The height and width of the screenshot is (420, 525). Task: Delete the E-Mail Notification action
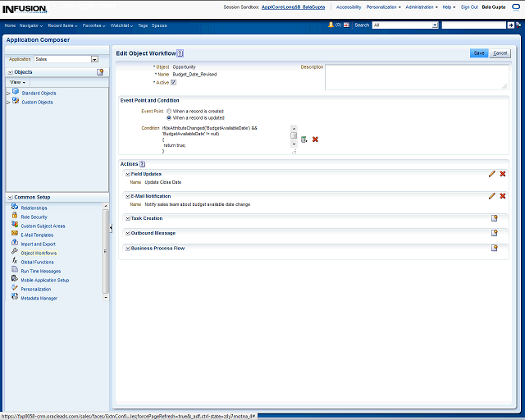point(502,196)
